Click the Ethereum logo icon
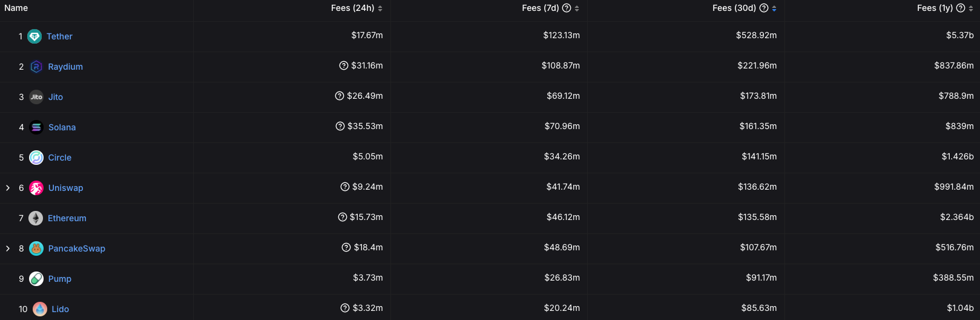 [36, 218]
